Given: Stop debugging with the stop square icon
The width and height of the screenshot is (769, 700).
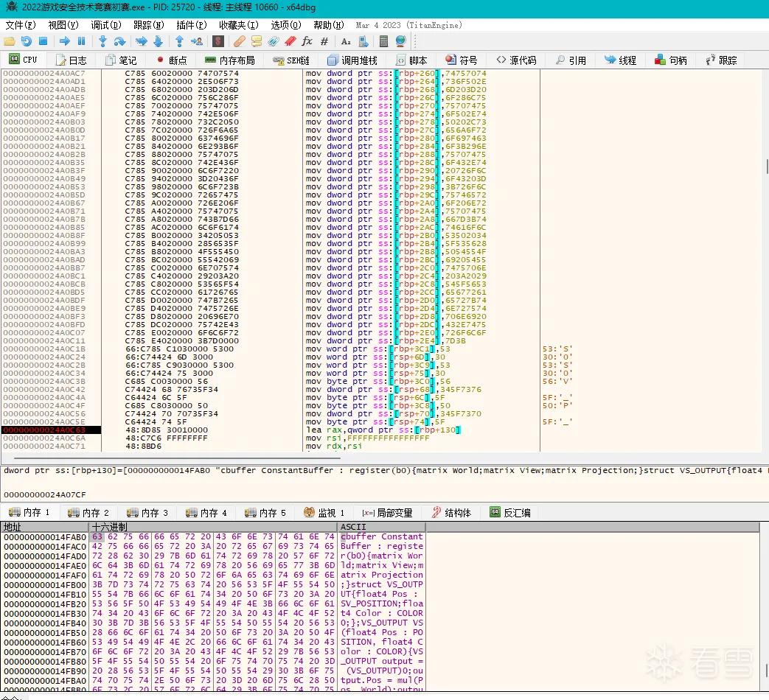Looking at the screenshot, I should [x=44, y=41].
